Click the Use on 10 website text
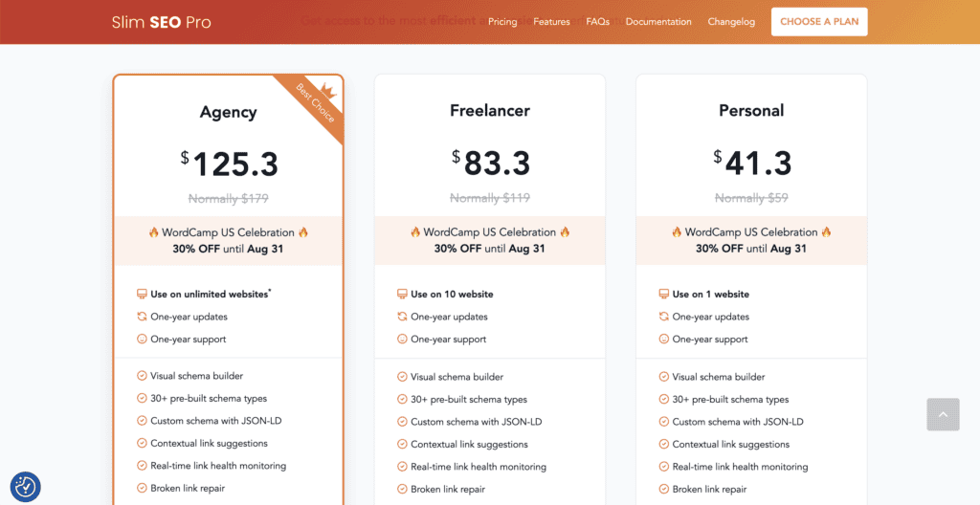Screen dimensions: 980x505 (452, 294)
